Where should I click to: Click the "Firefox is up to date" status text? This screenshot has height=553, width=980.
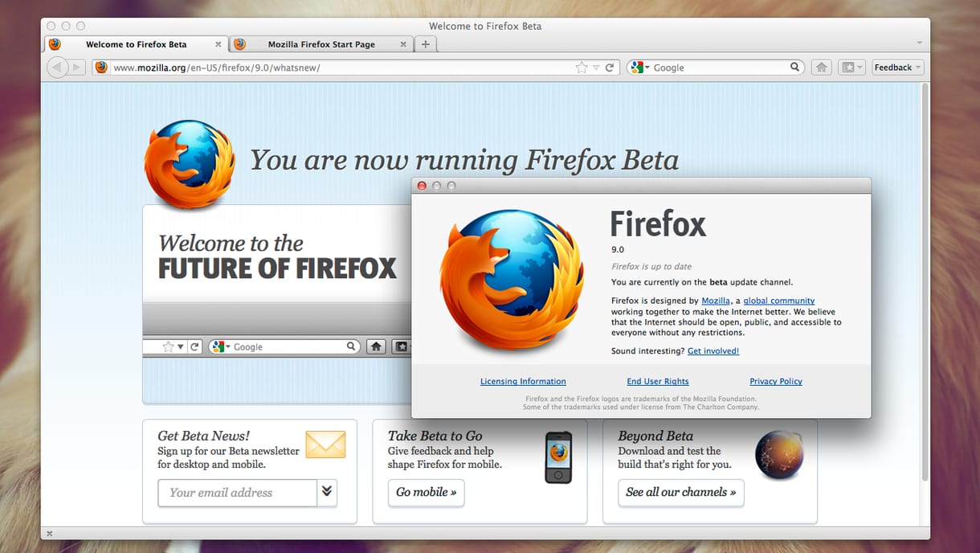651,267
